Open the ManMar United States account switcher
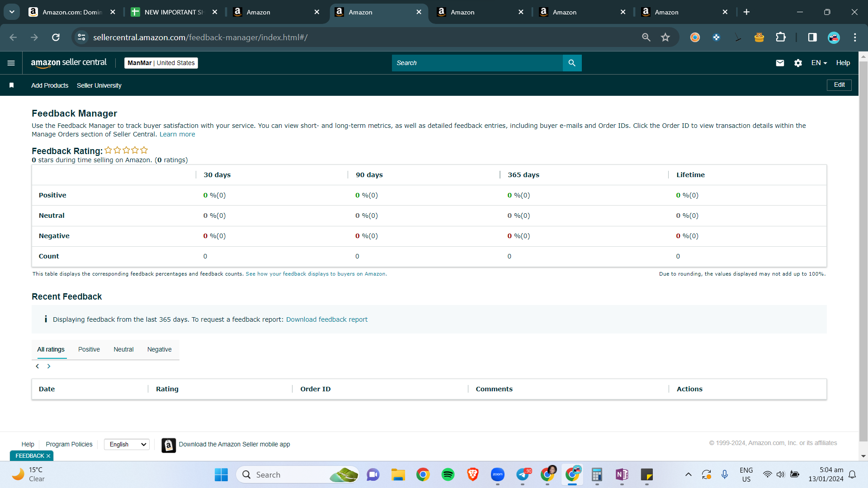 point(161,63)
